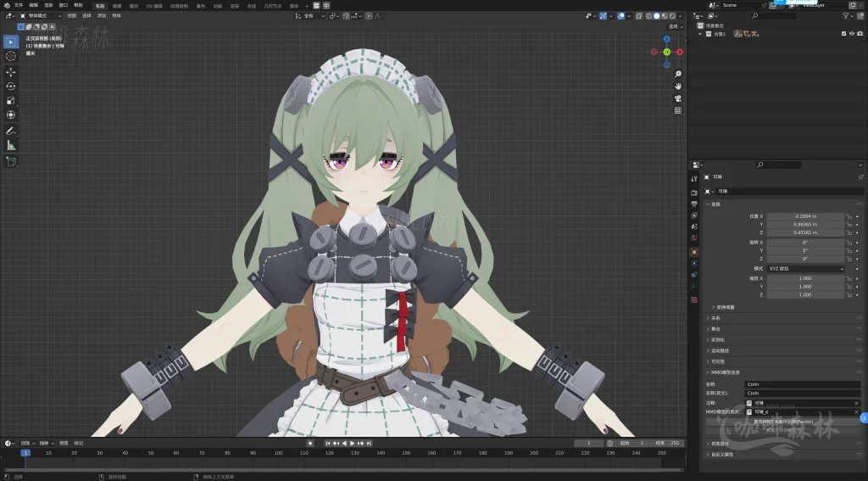Toggle proportional editing in viewport header
The image size is (868, 481).
pyautogui.click(x=369, y=16)
